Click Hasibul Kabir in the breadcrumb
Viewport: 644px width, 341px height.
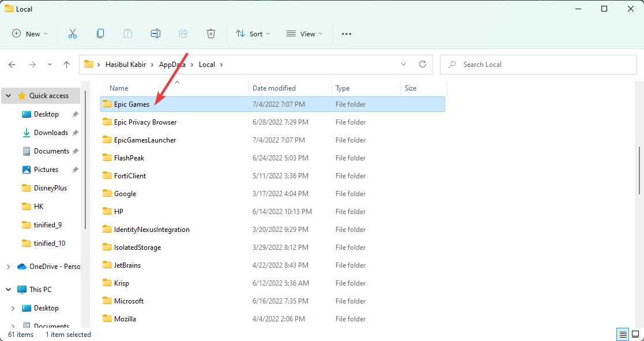pos(125,65)
